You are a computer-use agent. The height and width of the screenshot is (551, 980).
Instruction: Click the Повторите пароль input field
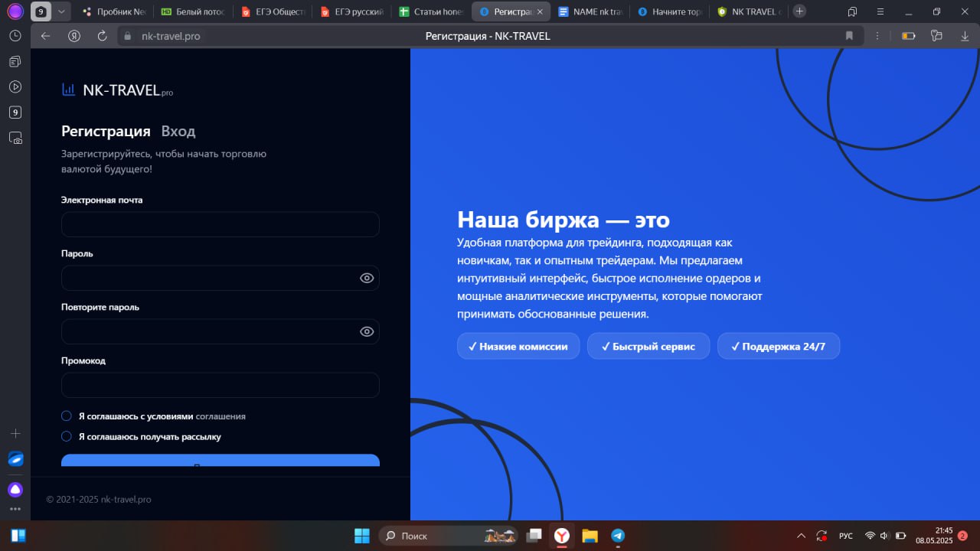(220, 331)
